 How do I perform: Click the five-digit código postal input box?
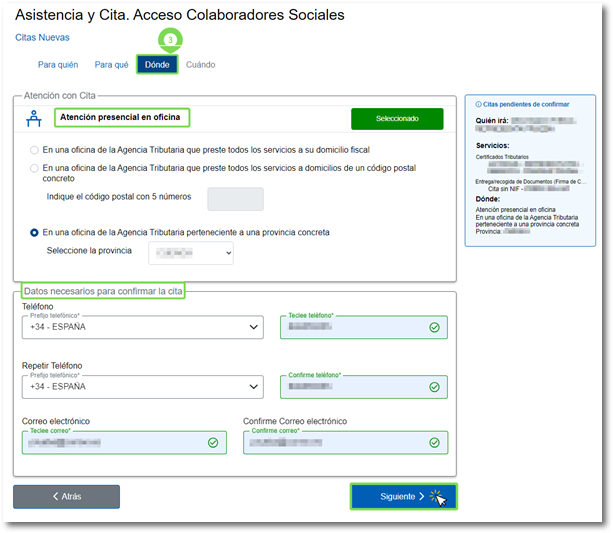[235, 199]
